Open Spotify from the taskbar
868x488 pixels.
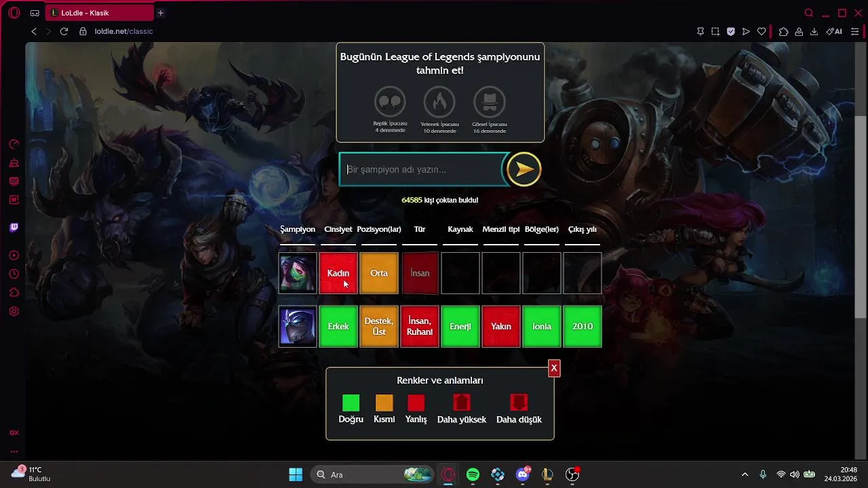pyautogui.click(x=473, y=474)
